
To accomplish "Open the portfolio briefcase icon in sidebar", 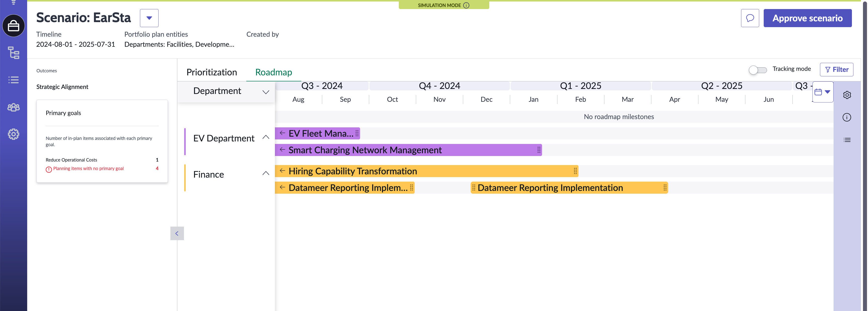I will click(x=14, y=26).
